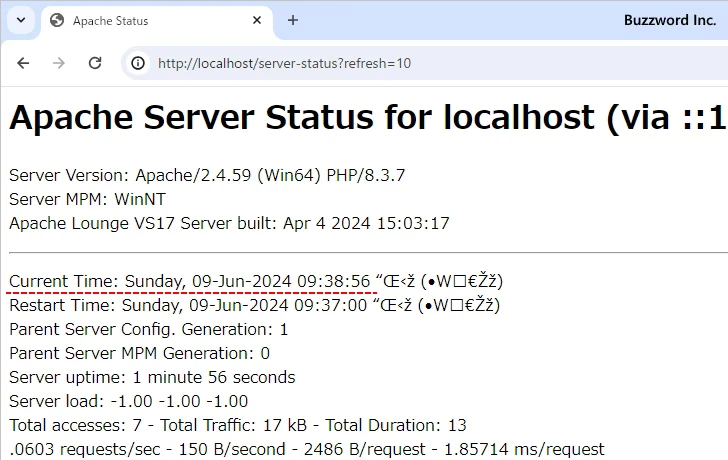Click 'Server load: -1.00 -1.00 -1.00'
Screen dimensions: 728x460
(x=129, y=402)
